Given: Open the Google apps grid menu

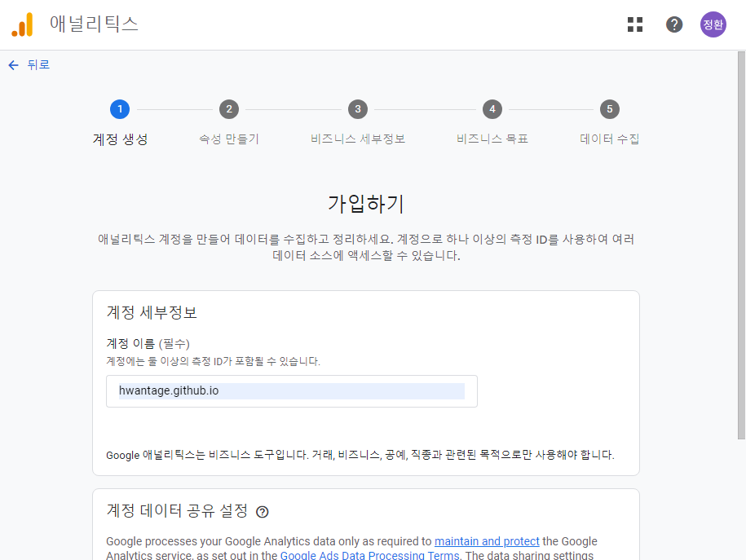Looking at the screenshot, I should (x=635, y=24).
